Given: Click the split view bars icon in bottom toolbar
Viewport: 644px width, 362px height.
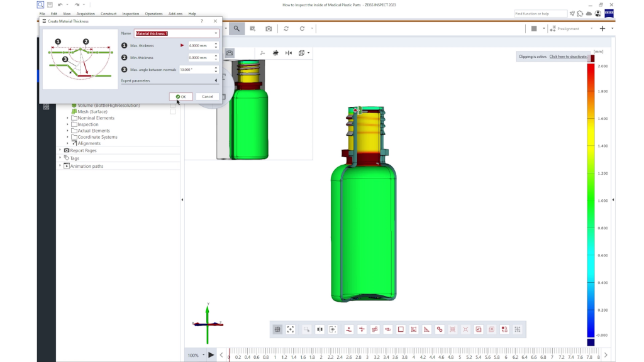Looking at the screenshot, I should click(x=319, y=329).
